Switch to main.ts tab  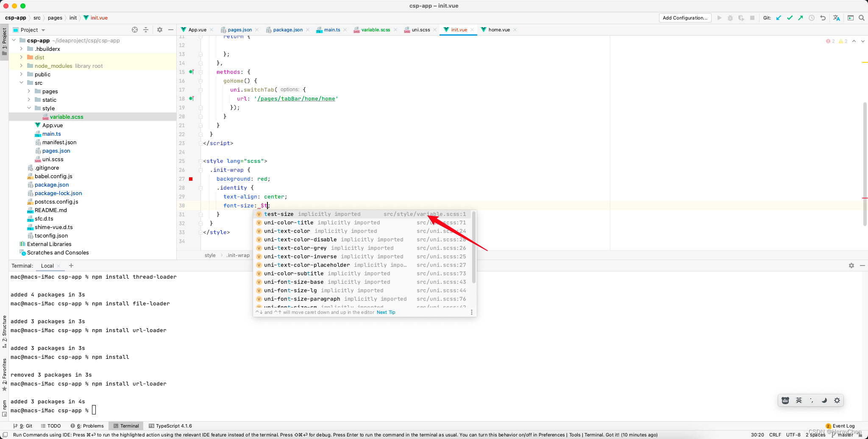pyautogui.click(x=332, y=30)
